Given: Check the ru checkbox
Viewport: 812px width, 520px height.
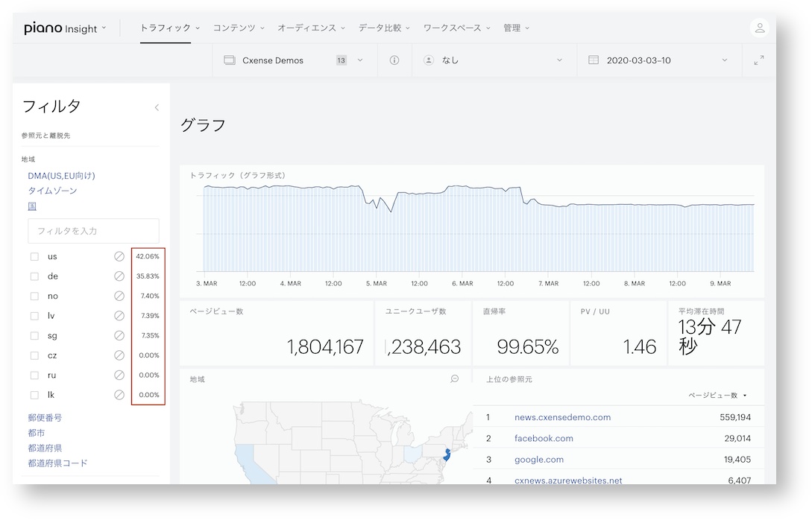Looking at the screenshot, I should point(35,375).
